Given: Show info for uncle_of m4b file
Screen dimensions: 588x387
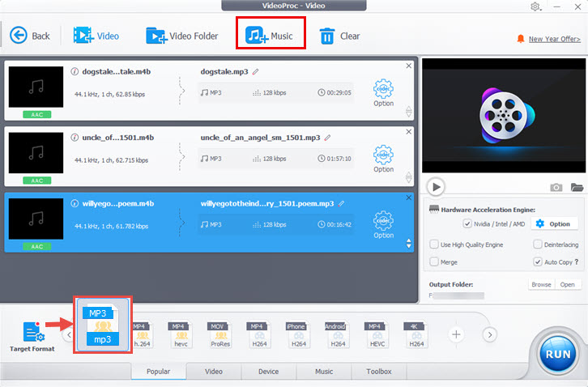Looking at the screenshot, I should tap(75, 138).
